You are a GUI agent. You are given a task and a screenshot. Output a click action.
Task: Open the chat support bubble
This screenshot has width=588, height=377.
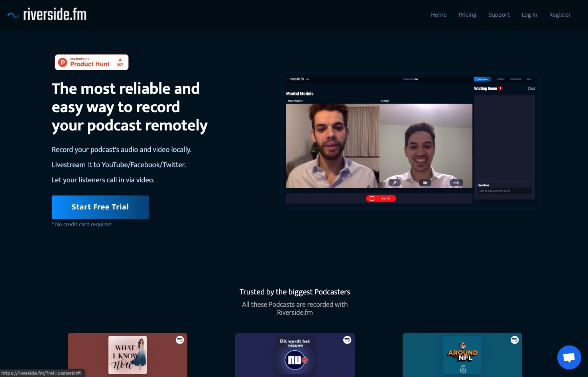click(569, 357)
